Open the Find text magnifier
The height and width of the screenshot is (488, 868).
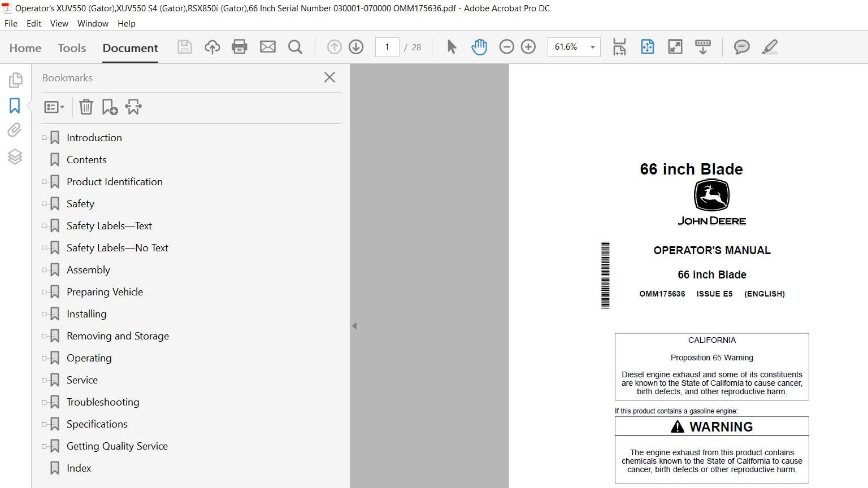click(295, 47)
